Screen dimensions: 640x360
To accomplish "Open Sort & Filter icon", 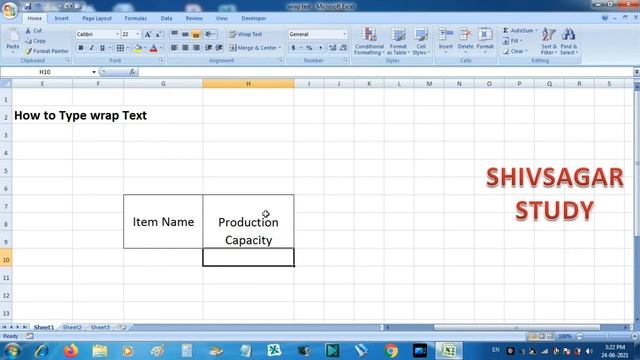I will tap(549, 34).
